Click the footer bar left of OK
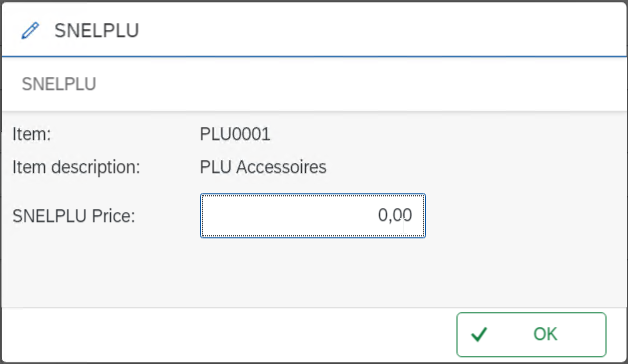This screenshot has height=364, width=628. tap(228, 334)
